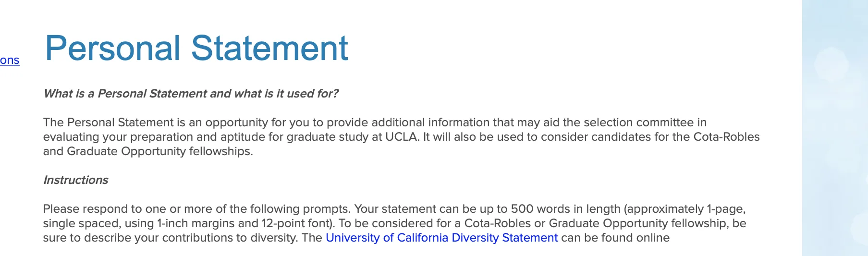
Task: Click the partially visible 'ons' link
Action: coord(10,61)
